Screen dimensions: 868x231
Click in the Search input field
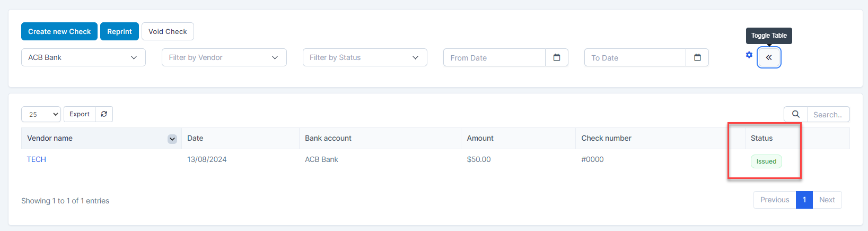(828, 115)
